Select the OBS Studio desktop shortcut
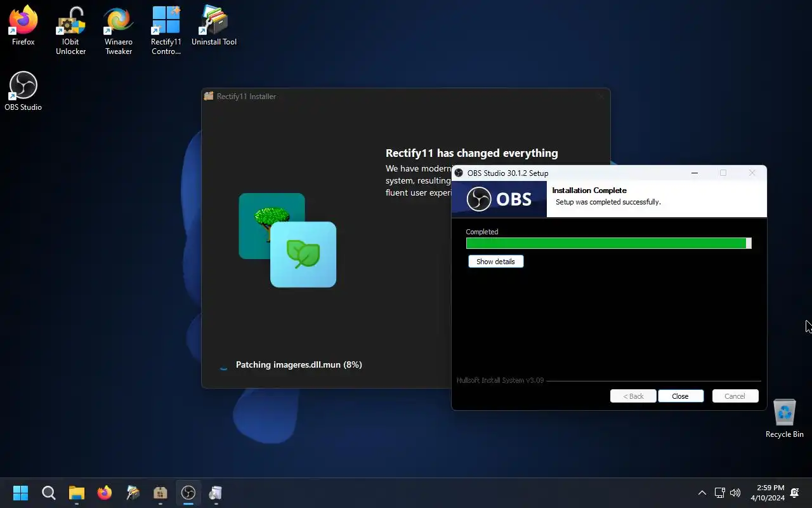This screenshot has width=812, height=508. pos(23,91)
